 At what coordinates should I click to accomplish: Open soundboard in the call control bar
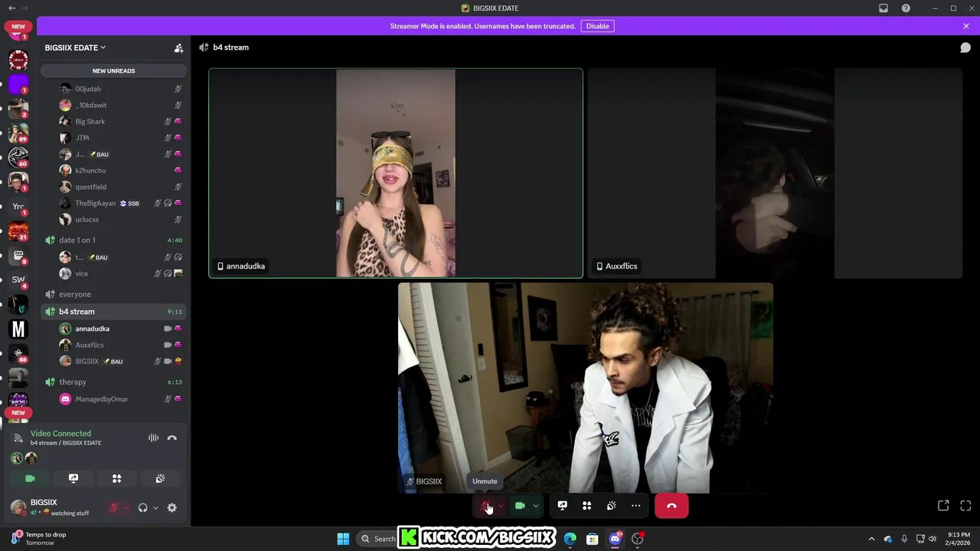tap(611, 506)
